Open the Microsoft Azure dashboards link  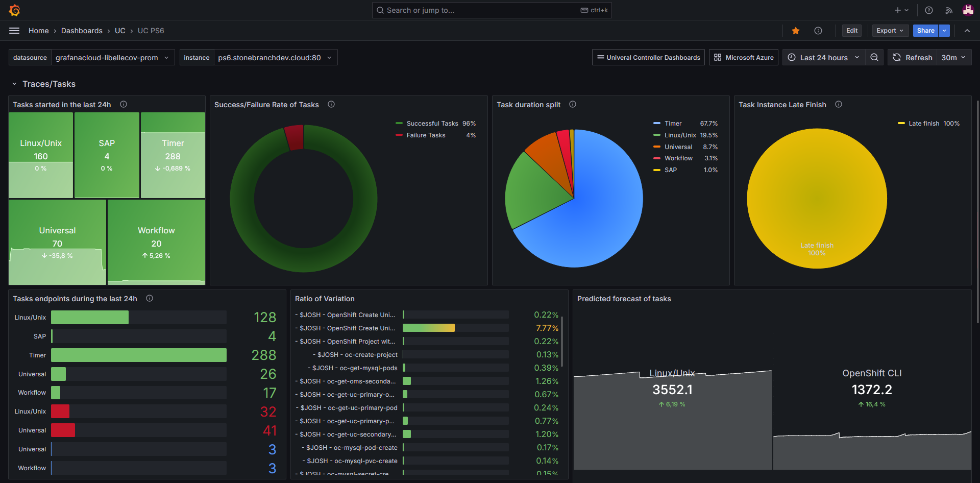click(x=744, y=58)
